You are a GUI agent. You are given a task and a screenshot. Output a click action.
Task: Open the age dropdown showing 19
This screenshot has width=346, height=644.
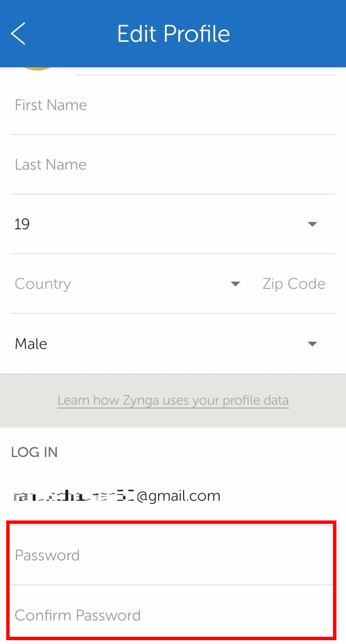[173, 224]
